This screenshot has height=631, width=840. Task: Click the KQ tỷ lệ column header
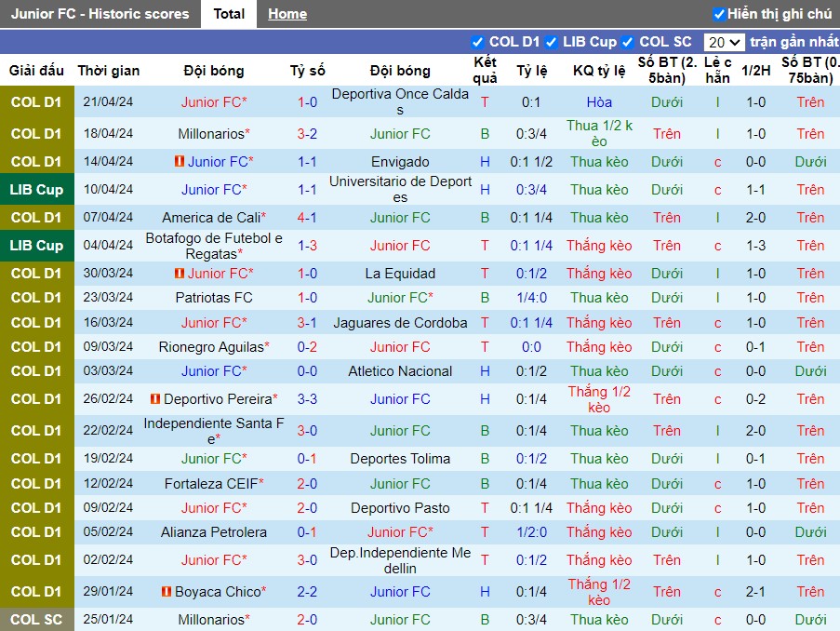coord(599,70)
